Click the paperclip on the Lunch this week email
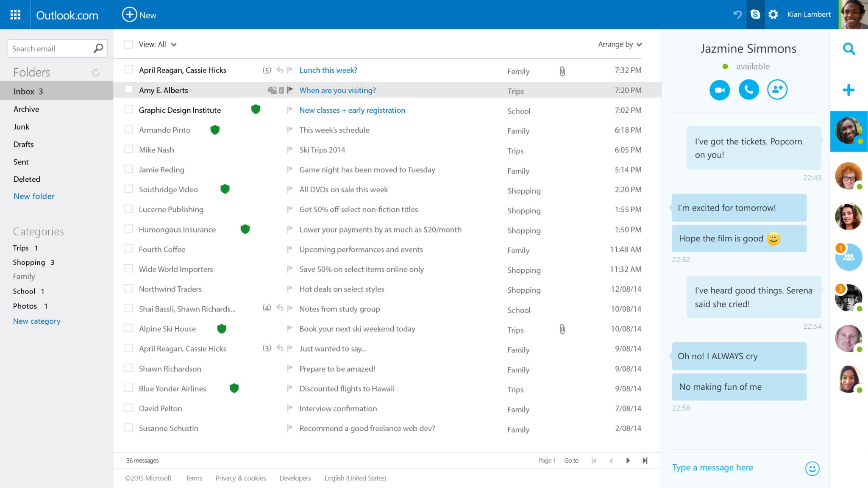The height and width of the screenshot is (488, 868). point(562,71)
